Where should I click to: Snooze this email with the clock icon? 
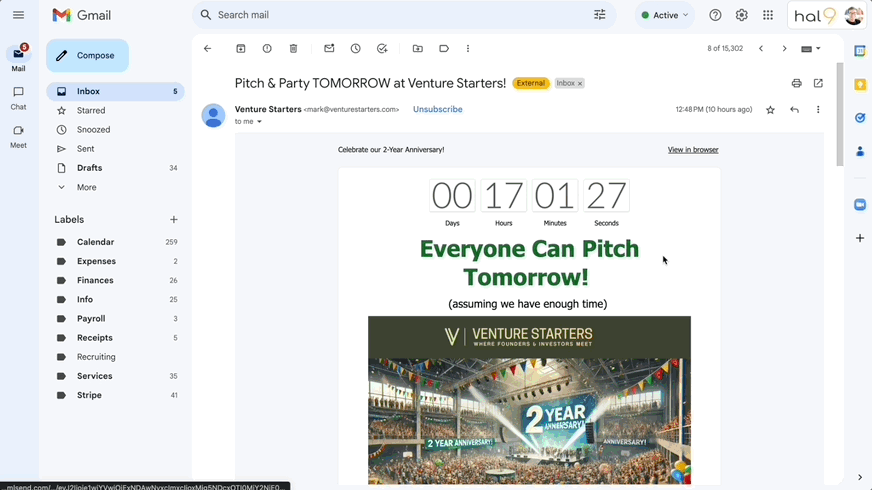point(355,48)
